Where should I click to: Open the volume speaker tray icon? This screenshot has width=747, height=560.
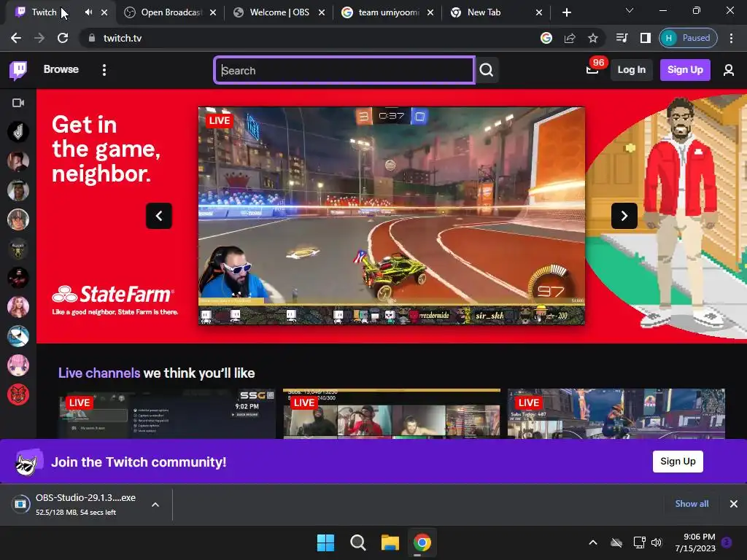(x=657, y=542)
